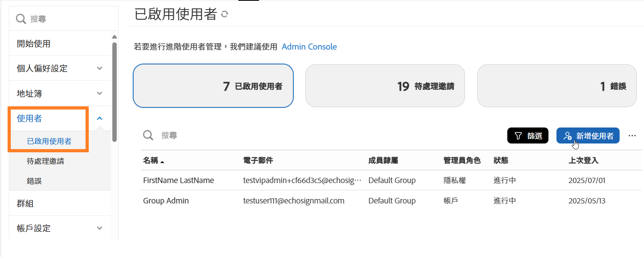Image resolution: width=644 pixels, height=257 pixels.
Task: Select 錯誤 under the 使用者 menu
Action: click(x=34, y=181)
